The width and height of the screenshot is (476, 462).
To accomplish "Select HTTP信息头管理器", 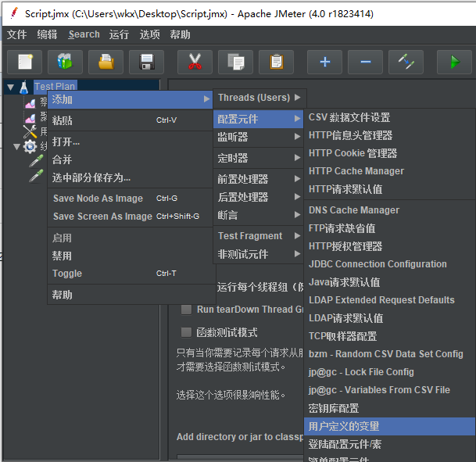I will click(389, 135).
